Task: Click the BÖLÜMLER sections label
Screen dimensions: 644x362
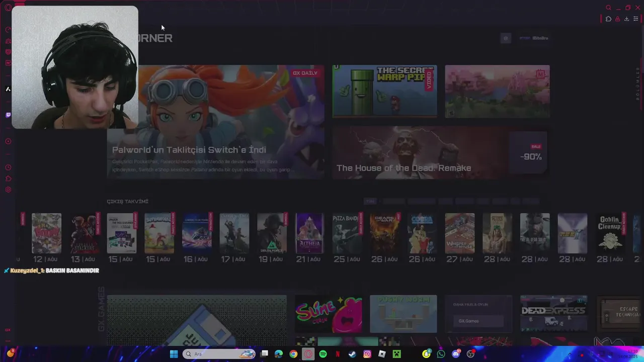Action: 638,83
